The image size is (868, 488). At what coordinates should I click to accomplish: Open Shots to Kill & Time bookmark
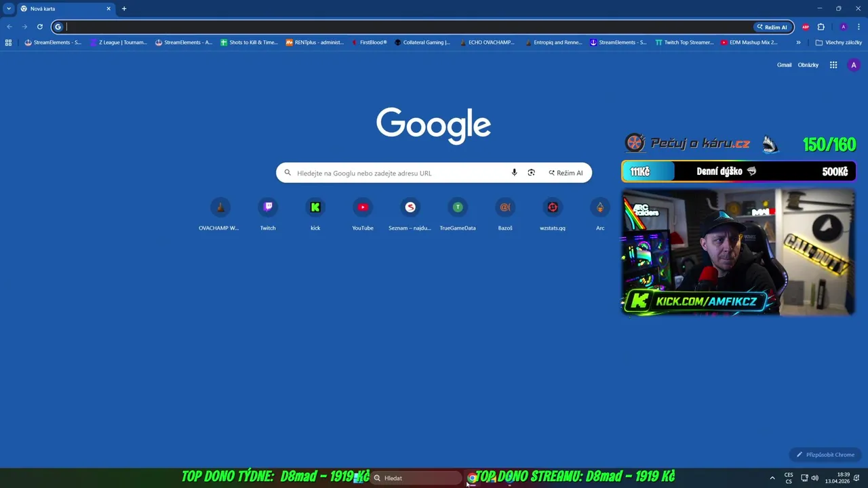point(249,42)
